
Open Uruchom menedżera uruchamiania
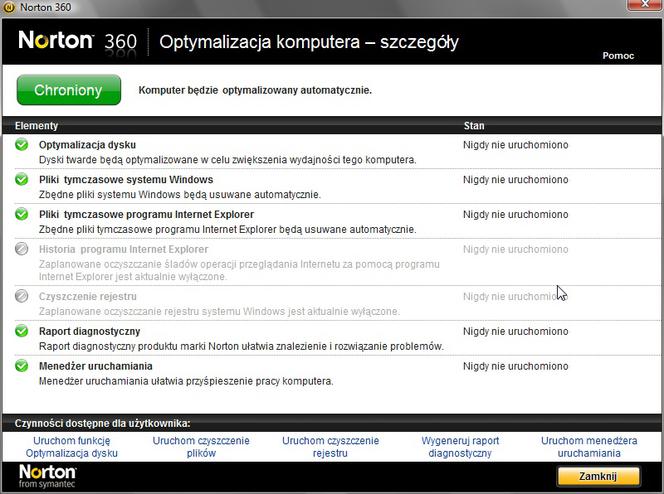coord(589,447)
